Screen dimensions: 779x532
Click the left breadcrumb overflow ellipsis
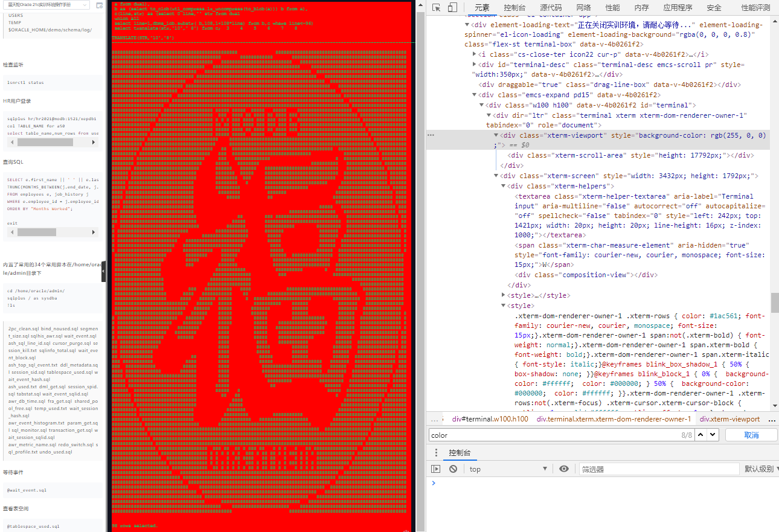pyautogui.click(x=434, y=419)
